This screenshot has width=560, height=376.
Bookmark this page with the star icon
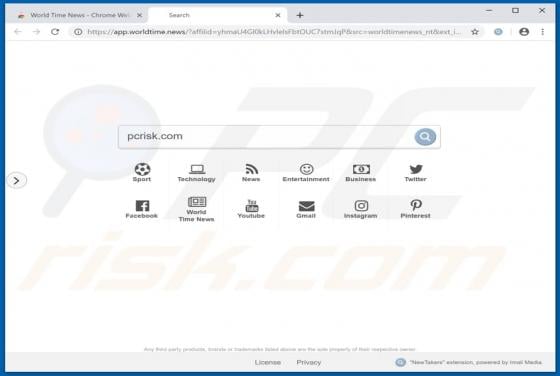pyautogui.click(x=475, y=32)
